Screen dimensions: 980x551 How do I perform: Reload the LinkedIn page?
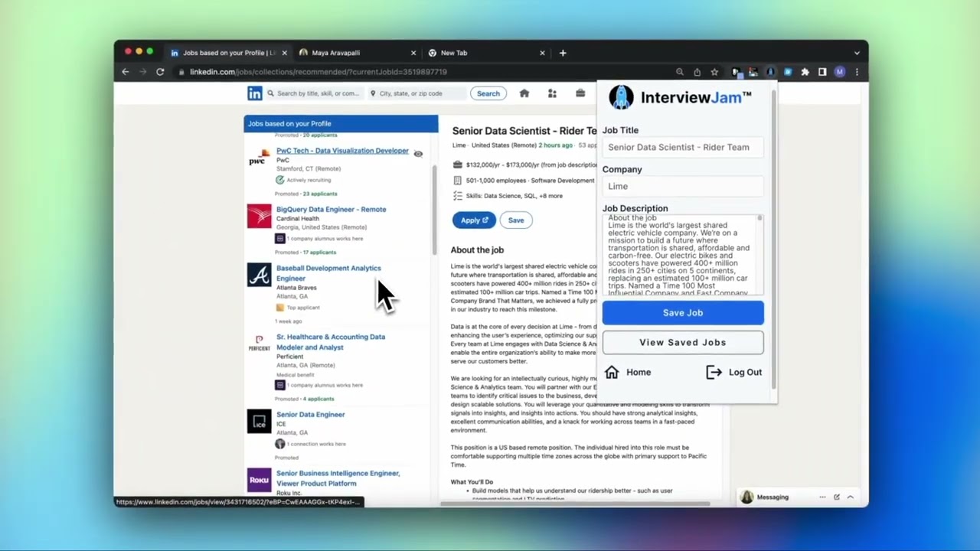coord(160,72)
